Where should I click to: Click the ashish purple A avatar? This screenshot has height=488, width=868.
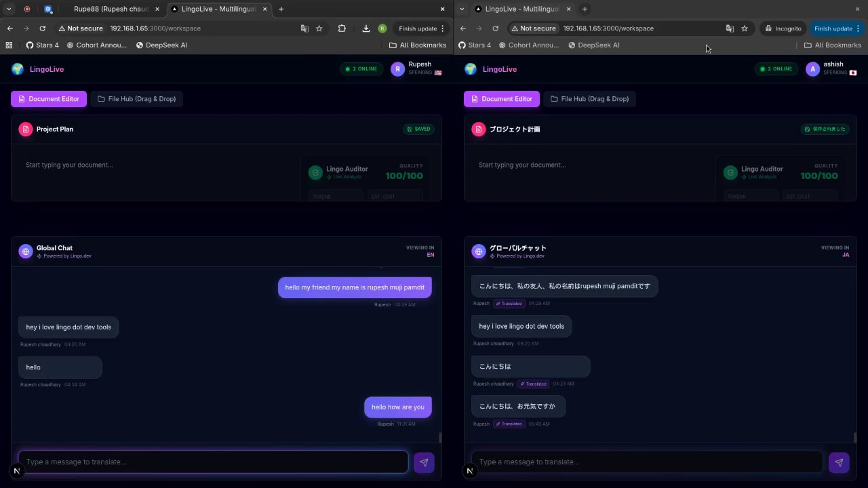(812, 69)
